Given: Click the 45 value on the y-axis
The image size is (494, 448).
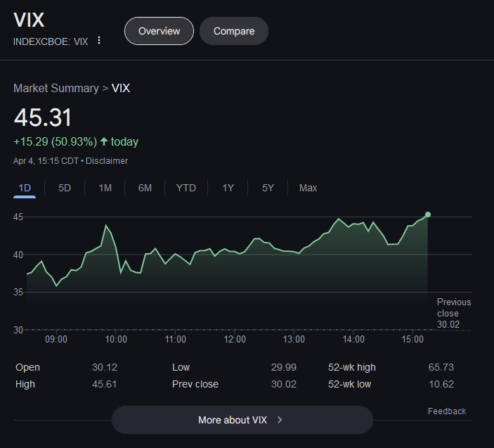Looking at the screenshot, I should 18,217.
